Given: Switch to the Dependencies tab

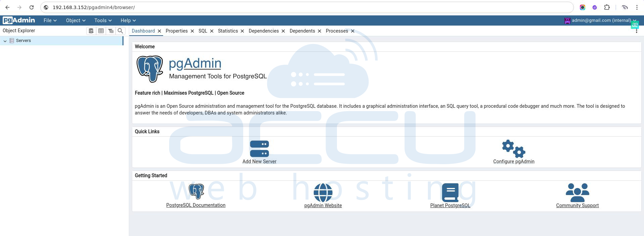Looking at the screenshot, I should point(263,31).
